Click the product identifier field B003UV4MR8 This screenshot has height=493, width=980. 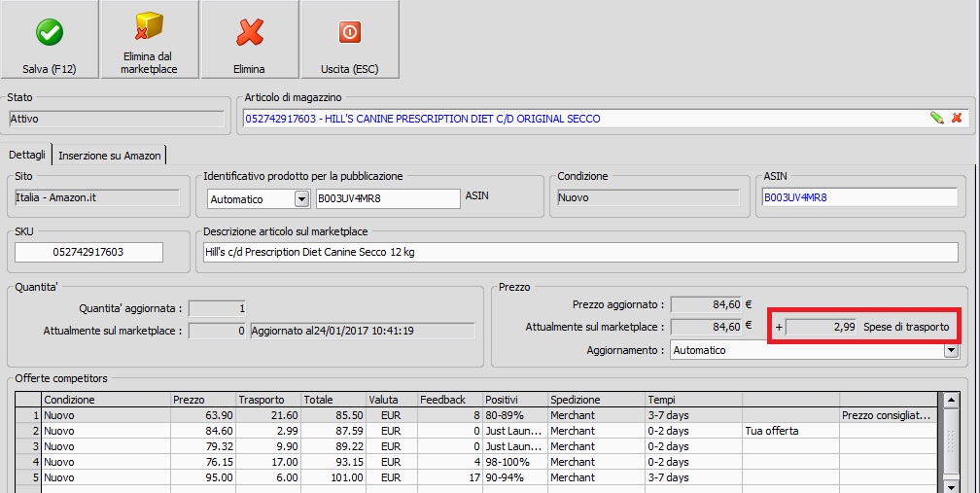click(387, 198)
